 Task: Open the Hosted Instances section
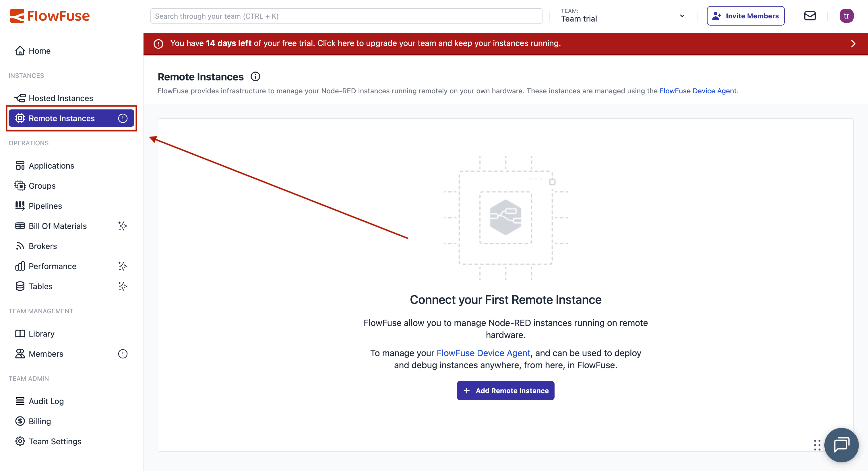[x=61, y=98]
